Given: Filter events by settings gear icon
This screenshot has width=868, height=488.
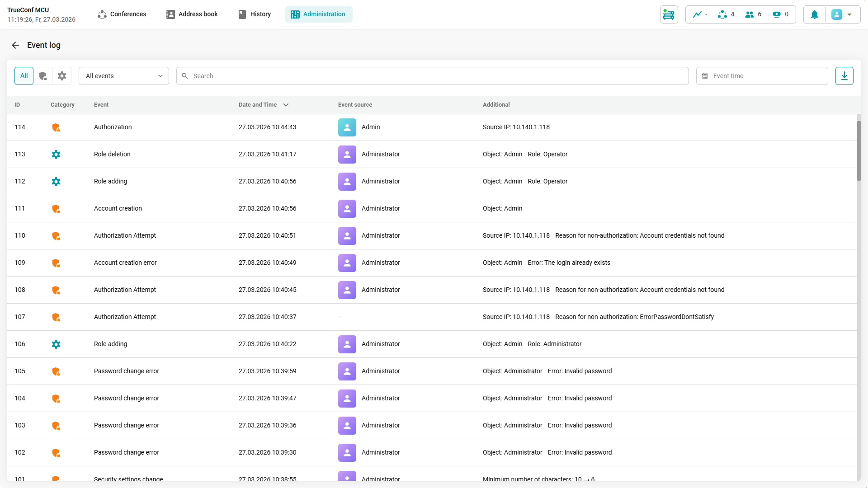Looking at the screenshot, I should tap(62, 76).
